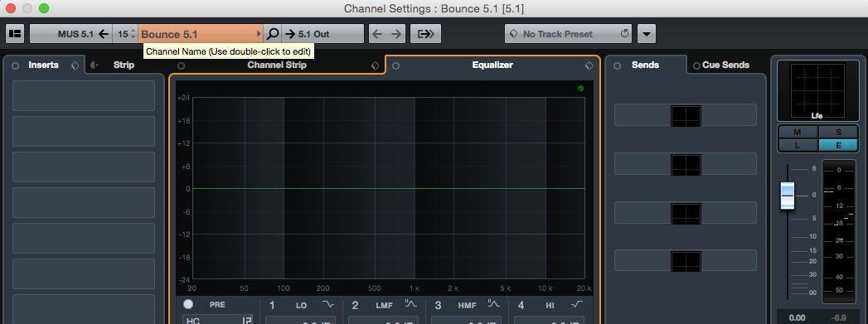868x324 pixels.
Task: Click band 1 LO label
Action: (301, 305)
